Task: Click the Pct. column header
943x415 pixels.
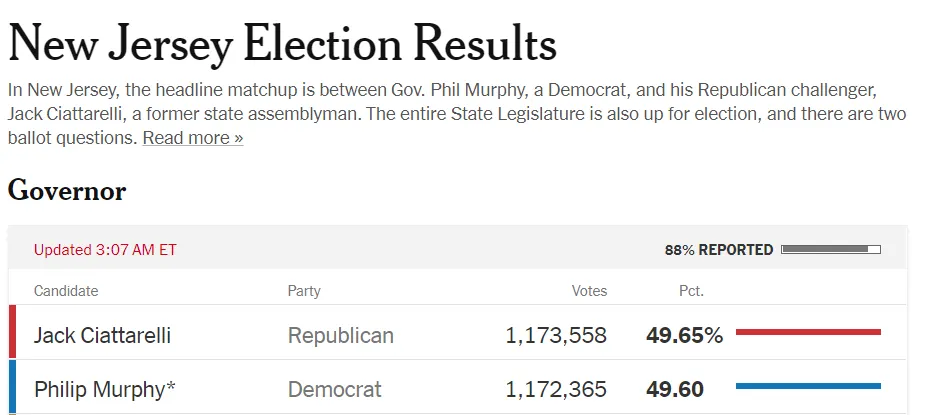Action: pyautogui.click(x=690, y=291)
